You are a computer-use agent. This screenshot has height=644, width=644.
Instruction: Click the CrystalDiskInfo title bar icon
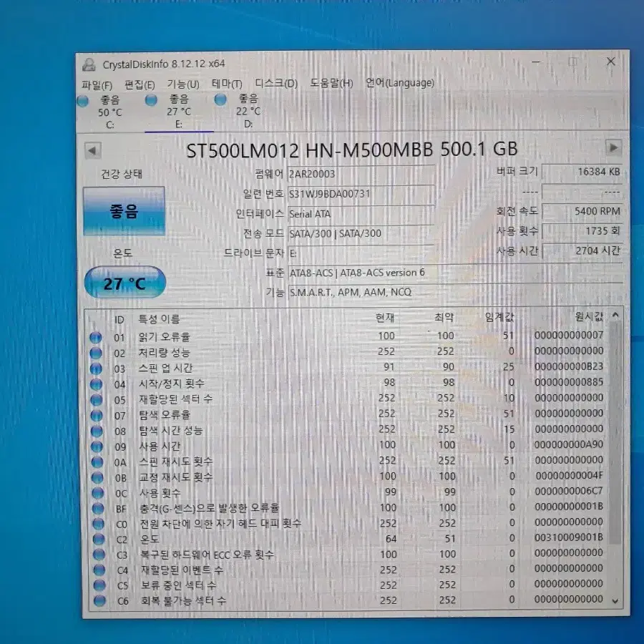click(x=89, y=64)
